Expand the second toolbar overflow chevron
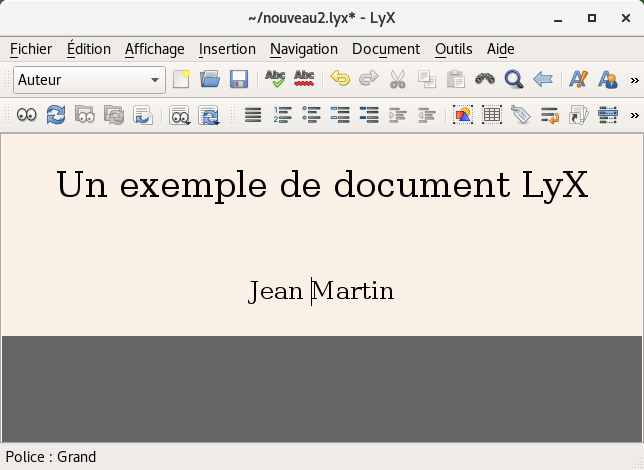The width and height of the screenshot is (644, 470). click(635, 115)
